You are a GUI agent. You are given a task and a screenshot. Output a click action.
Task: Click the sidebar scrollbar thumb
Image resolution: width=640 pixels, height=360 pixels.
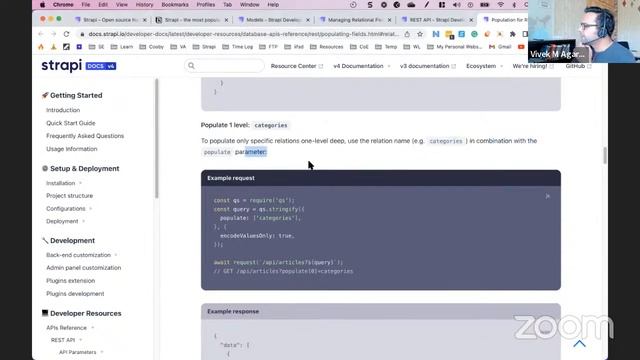(156, 139)
